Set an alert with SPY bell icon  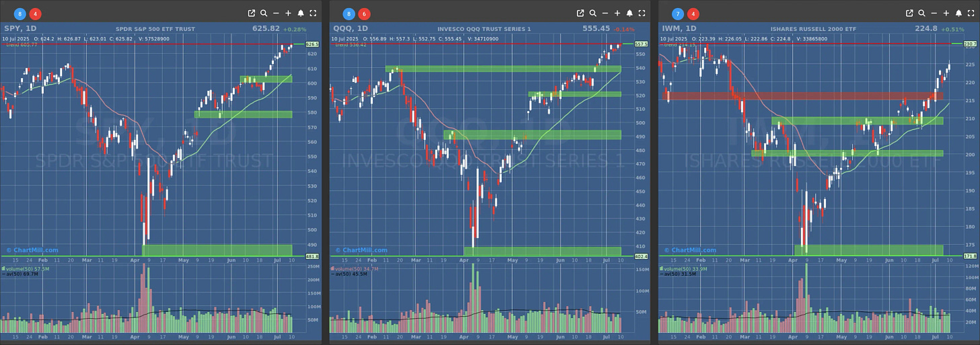300,13
